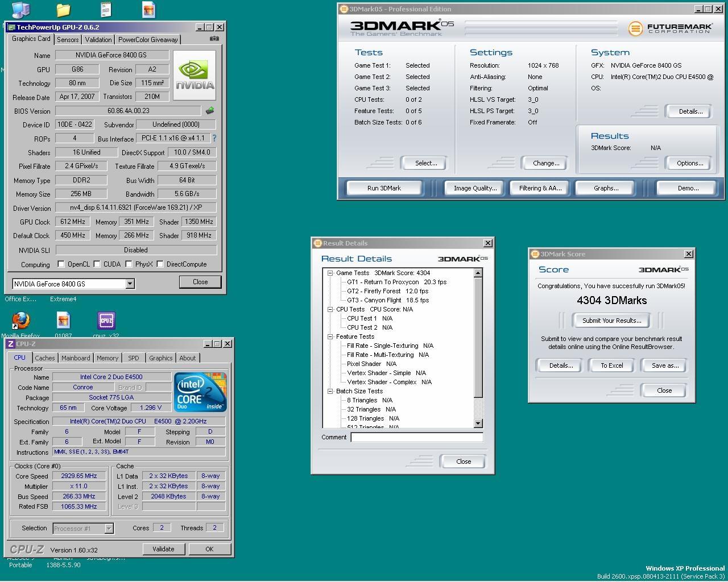Select GT3 - Canyon Flight row
The height and width of the screenshot is (582, 728).
point(388,300)
